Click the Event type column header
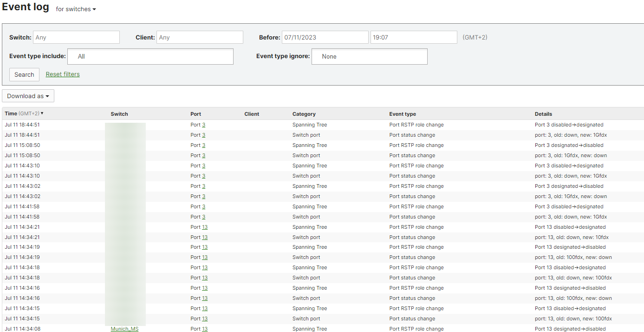644x332 pixels. click(402, 113)
